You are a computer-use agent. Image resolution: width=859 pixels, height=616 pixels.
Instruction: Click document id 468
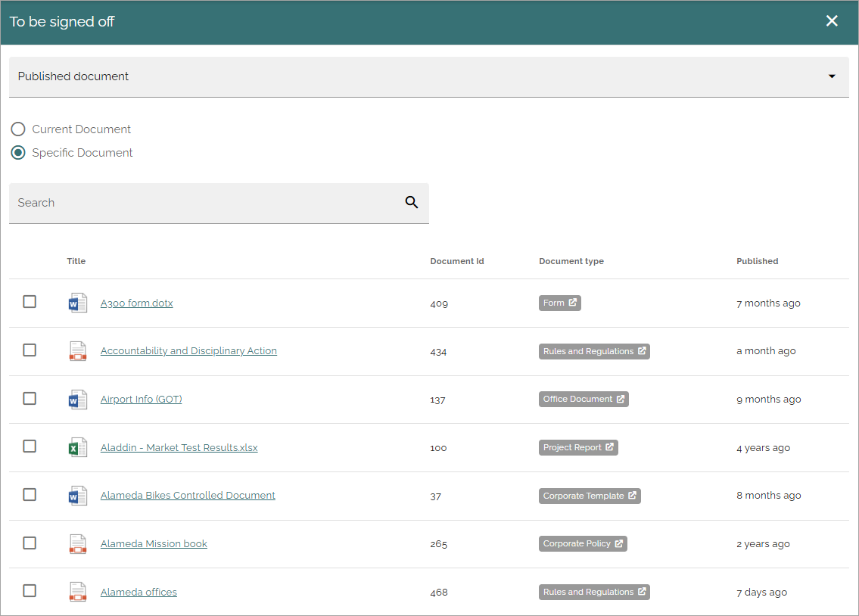pos(439,593)
